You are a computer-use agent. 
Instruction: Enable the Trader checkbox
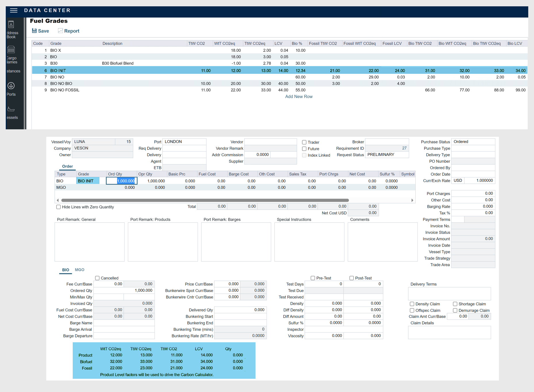click(304, 142)
